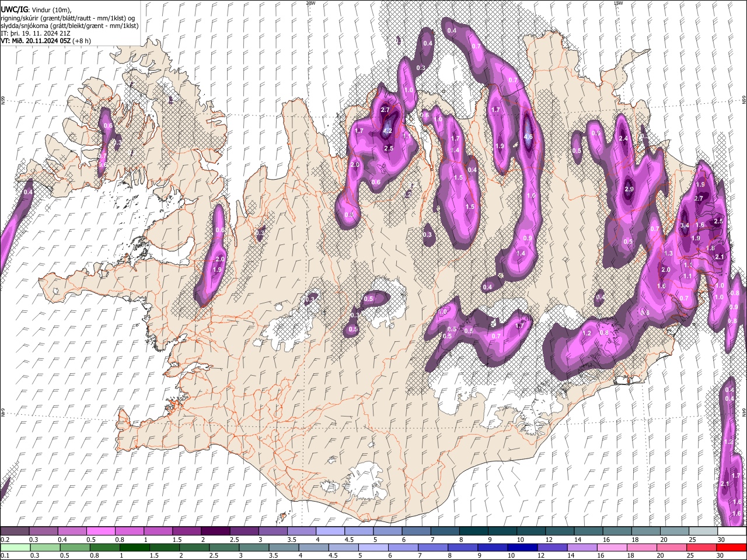Click the 1.8 snowfall value on the map
Image resolution: width=747 pixels, height=560 pixels.
710,248
